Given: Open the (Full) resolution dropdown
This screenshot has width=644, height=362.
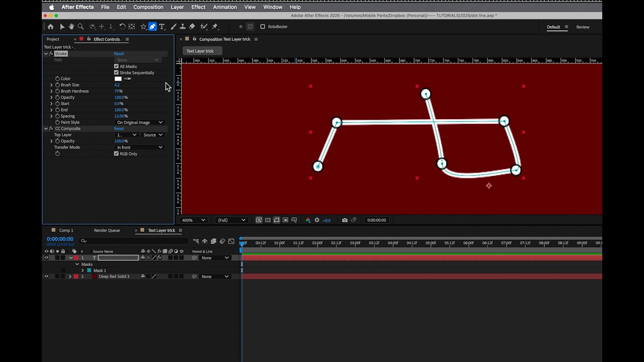Looking at the screenshot, I should click(x=231, y=220).
